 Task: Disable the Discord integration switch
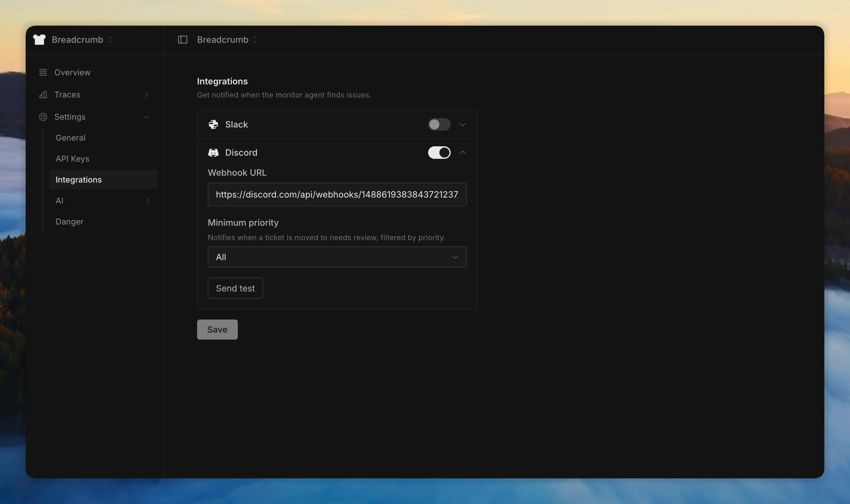click(x=439, y=153)
